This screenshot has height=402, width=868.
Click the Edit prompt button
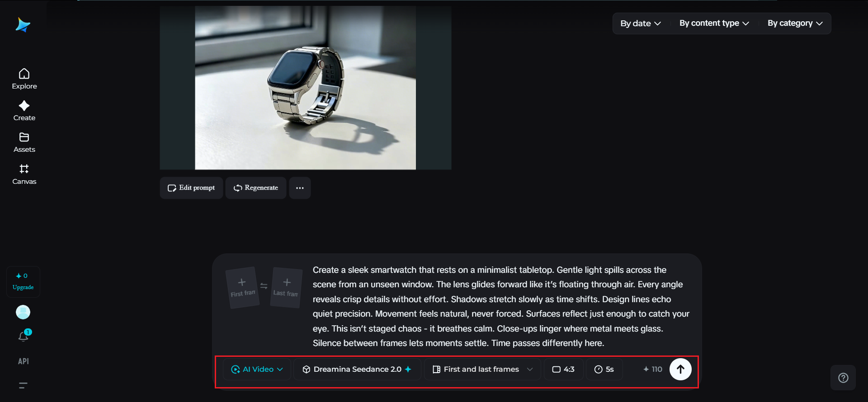pos(191,188)
